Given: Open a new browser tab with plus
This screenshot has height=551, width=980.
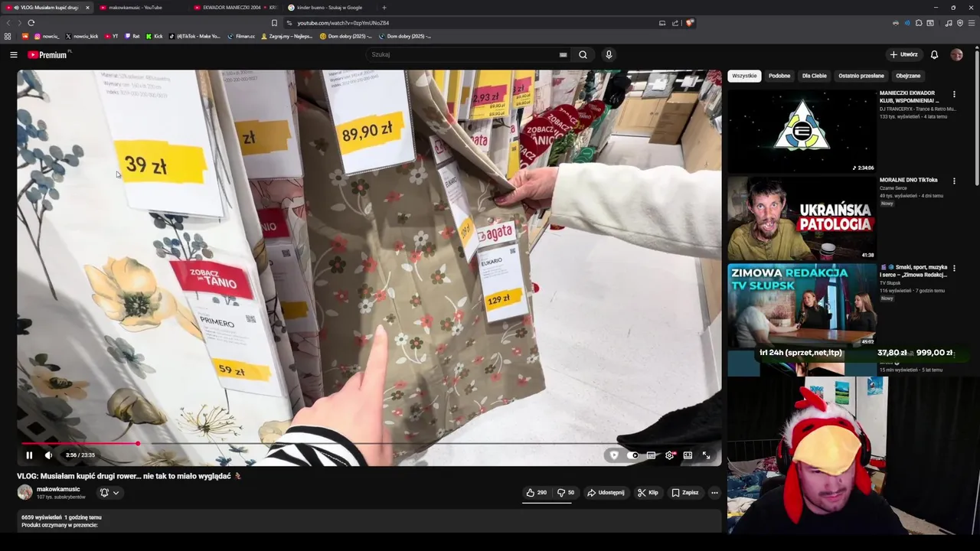Looking at the screenshot, I should click(384, 8).
